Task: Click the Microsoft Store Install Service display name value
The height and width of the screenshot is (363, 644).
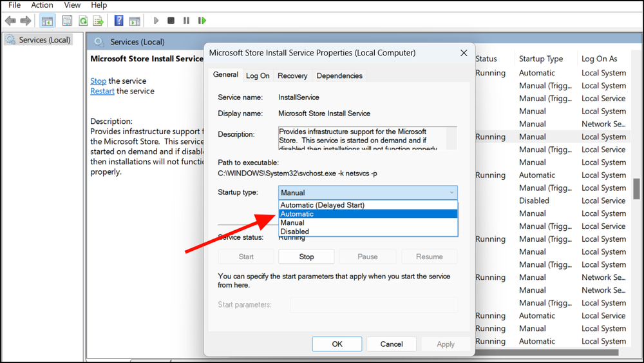Action: tap(324, 113)
